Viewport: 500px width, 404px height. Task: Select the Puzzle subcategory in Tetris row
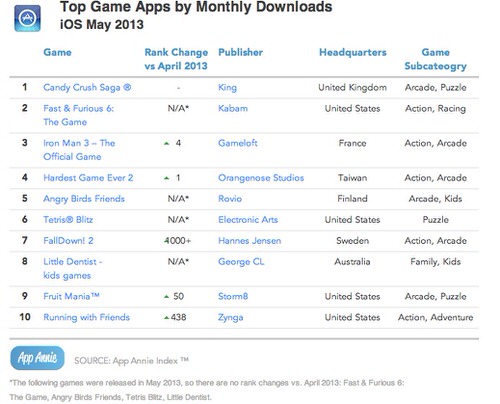click(x=435, y=220)
